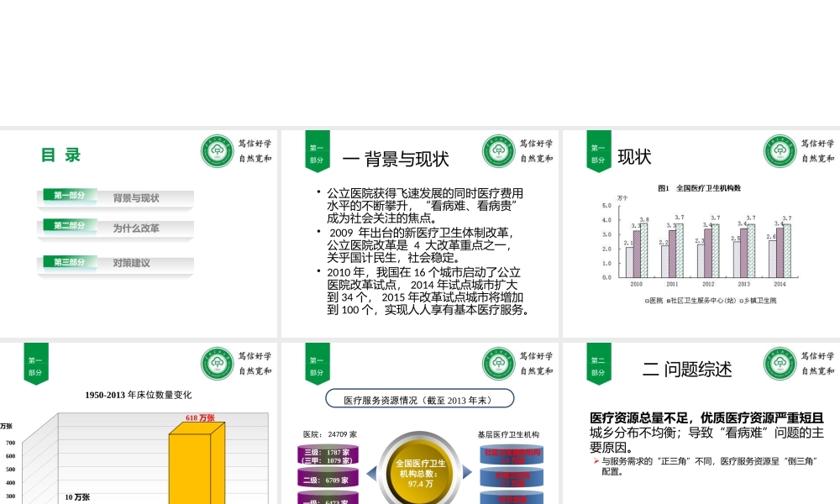
Task: Select the 背景与现状 entry in the table of contents
Action: [x=135, y=197]
